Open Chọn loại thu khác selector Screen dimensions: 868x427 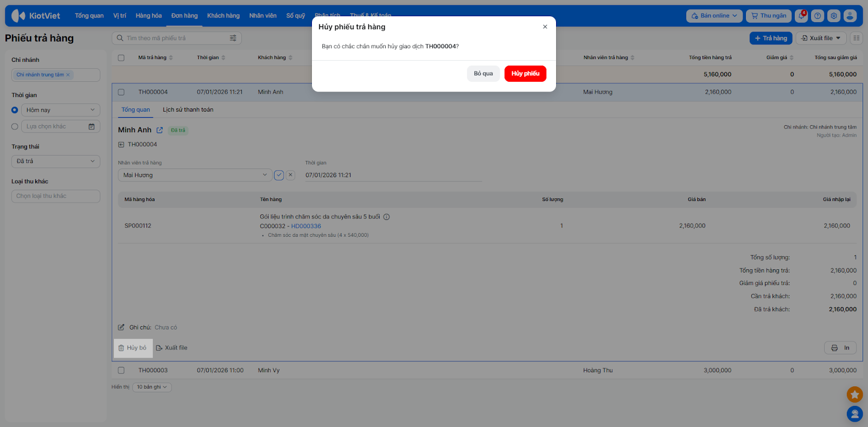tap(56, 196)
